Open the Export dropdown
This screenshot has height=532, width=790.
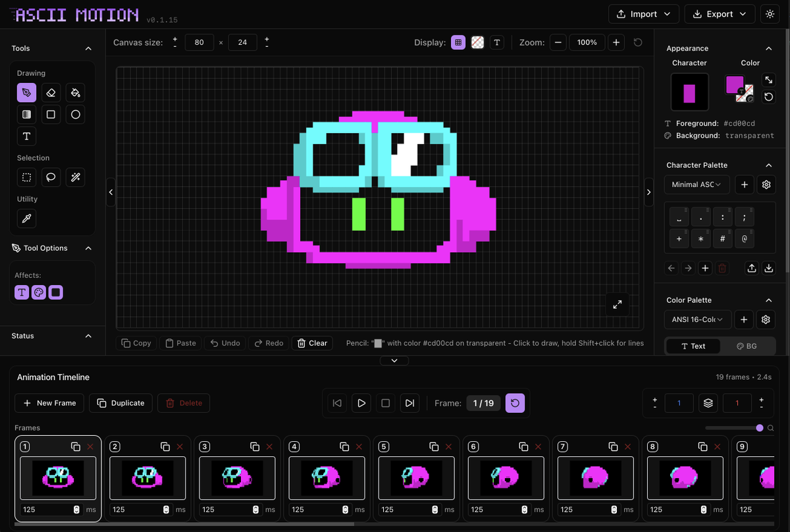pos(720,13)
